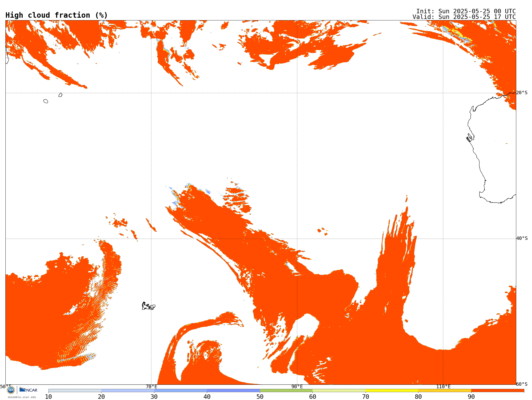
Task: Click the colorbar tick label 60
Action: click(313, 397)
